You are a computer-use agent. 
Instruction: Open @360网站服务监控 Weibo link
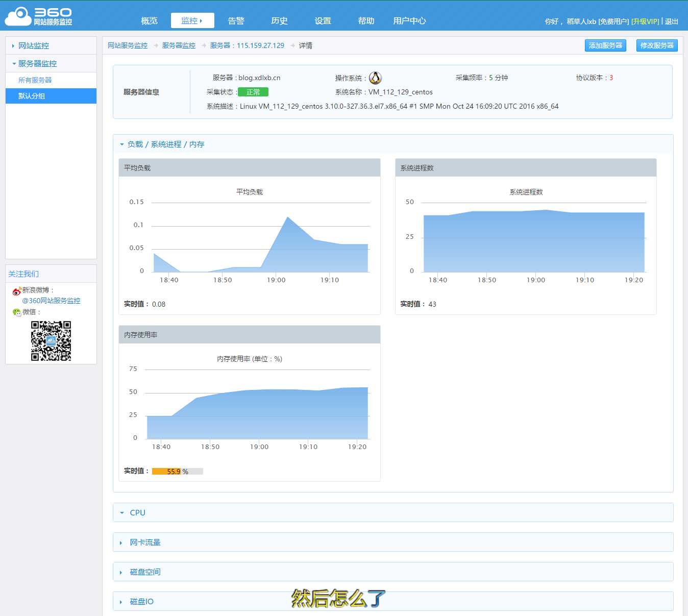pos(51,301)
